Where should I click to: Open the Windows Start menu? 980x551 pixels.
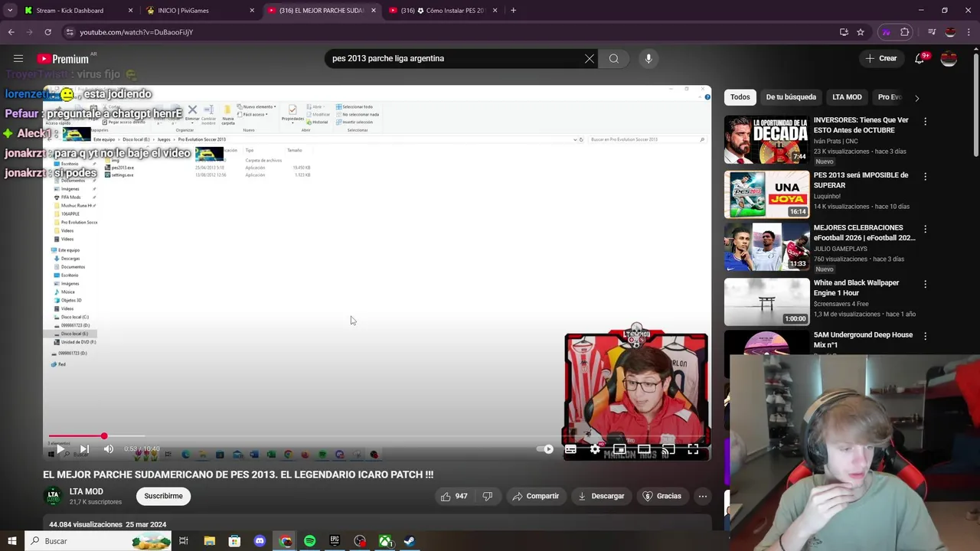[x=12, y=541]
